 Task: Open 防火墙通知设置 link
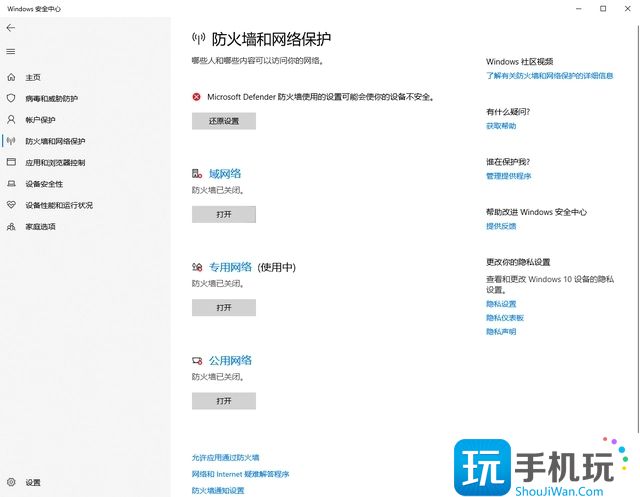[x=218, y=490]
